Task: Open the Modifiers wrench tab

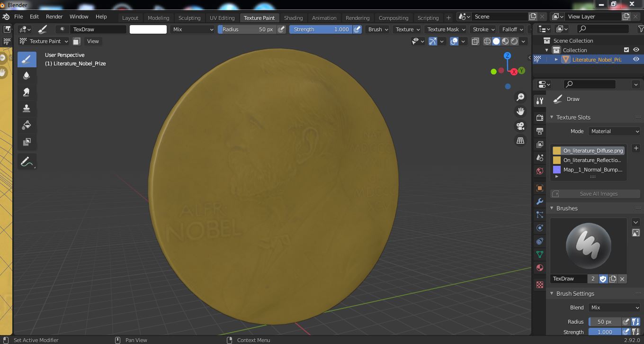Action: coord(539,201)
